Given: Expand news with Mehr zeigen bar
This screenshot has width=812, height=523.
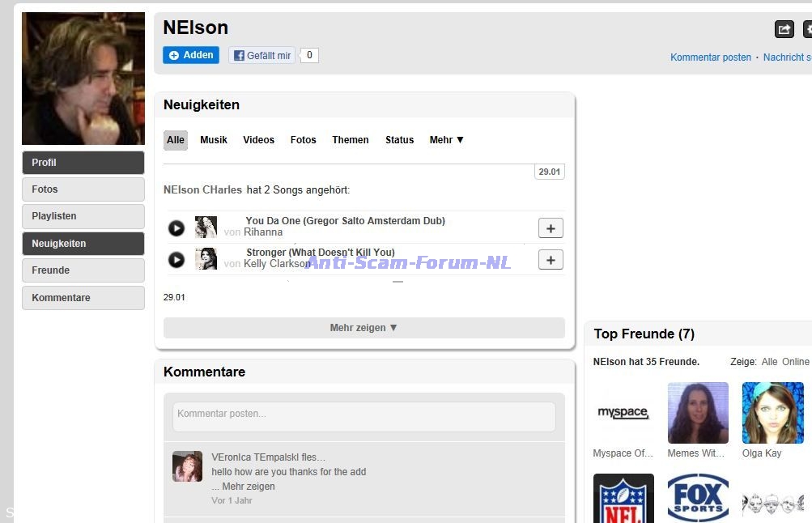Looking at the screenshot, I should point(363,328).
